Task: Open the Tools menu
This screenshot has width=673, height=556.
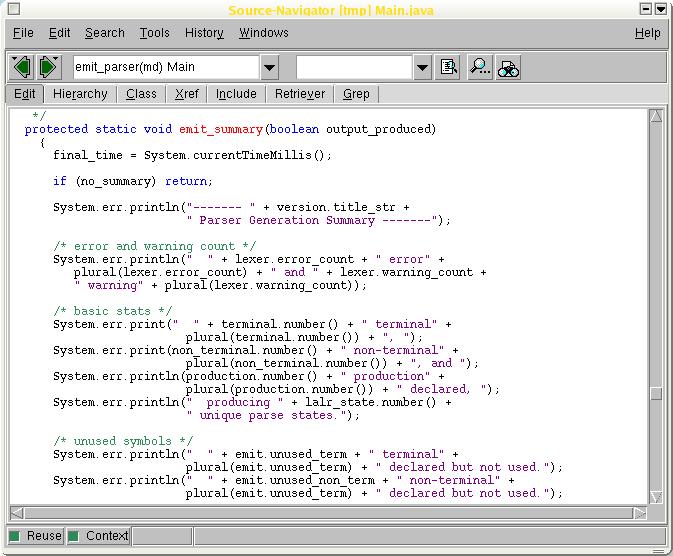Action: tap(154, 33)
